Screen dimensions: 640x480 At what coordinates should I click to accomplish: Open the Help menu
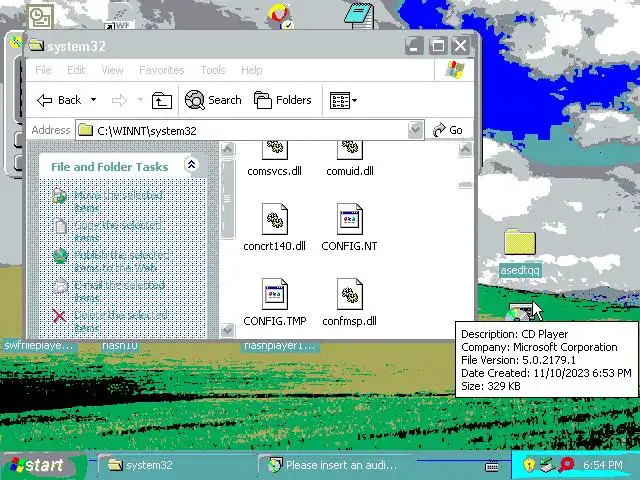click(251, 70)
